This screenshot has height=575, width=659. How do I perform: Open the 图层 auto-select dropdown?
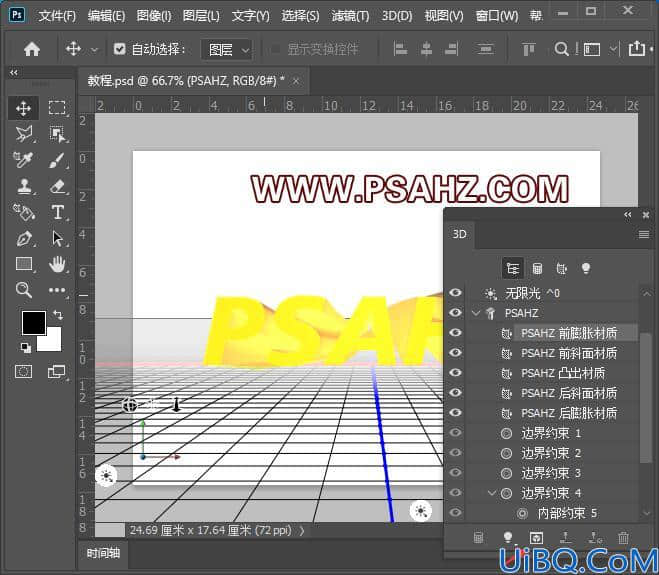[227, 50]
